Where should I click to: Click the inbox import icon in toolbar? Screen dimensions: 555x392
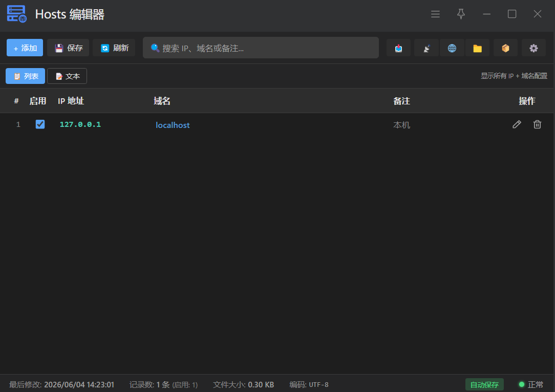tap(398, 48)
